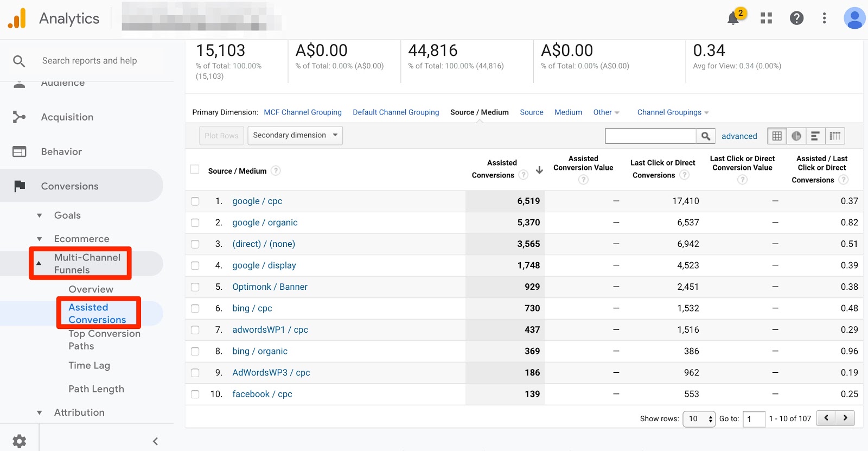Show help for Assisted / Last Click ratio
This screenshot has width=868, height=451.
pos(843,180)
